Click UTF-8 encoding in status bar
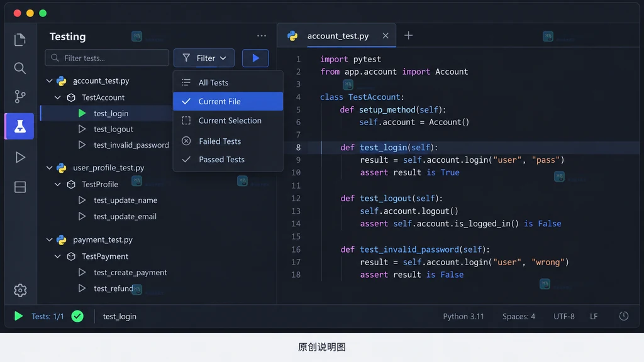644x362 pixels. pyautogui.click(x=564, y=316)
